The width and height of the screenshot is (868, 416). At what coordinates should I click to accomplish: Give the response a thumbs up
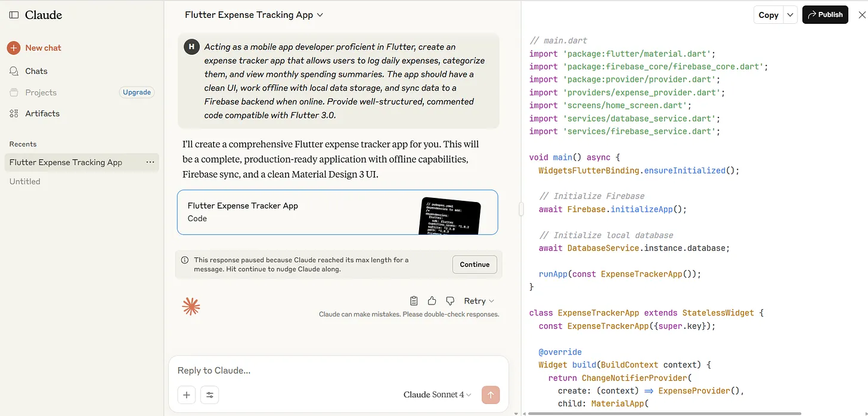coord(432,300)
